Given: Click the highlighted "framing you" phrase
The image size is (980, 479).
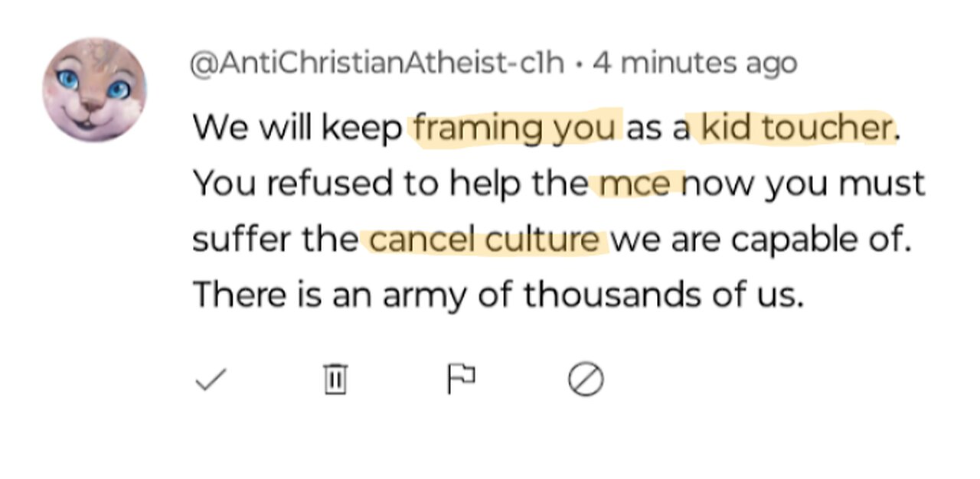Looking at the screenshot, I should coord(517,129).
